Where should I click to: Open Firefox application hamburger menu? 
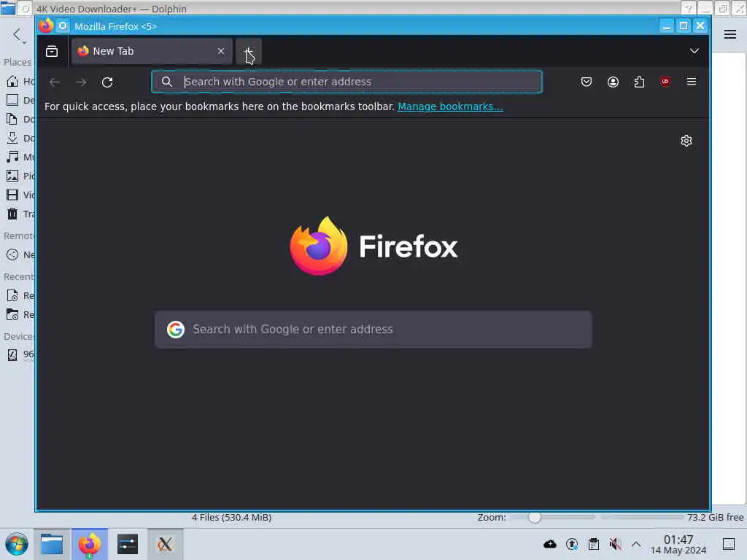pyautogui.click(x=692, y=82)
